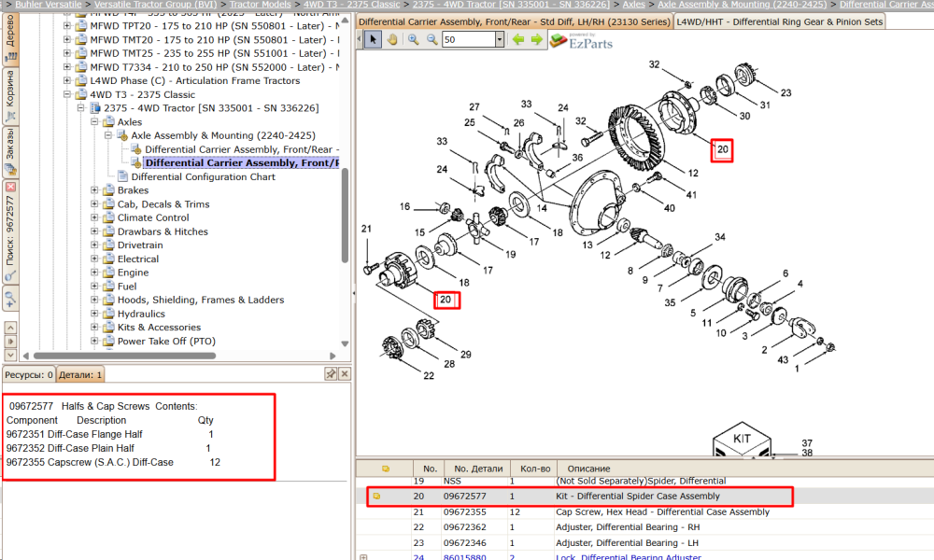The height and width of the screenshot is (560, 934).
Task: Collapse the diagram toolbar with small left arrow
Action: tap(360, 40)
